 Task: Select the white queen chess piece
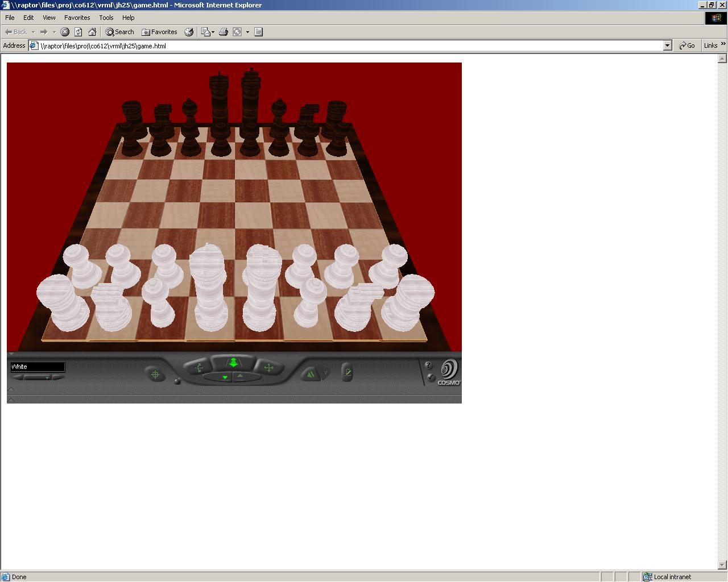tap(208, 287)
